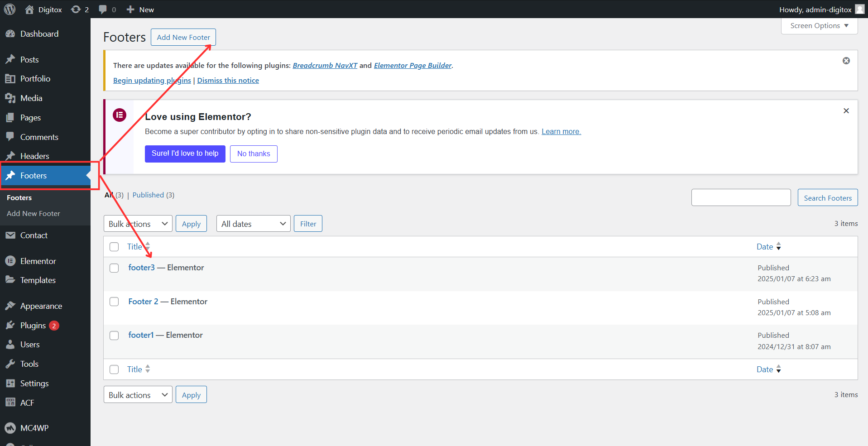Click the MC4WP sidebar icon
Image resolution: width=868 pixels, height=446 pixels.
[10, 428]
